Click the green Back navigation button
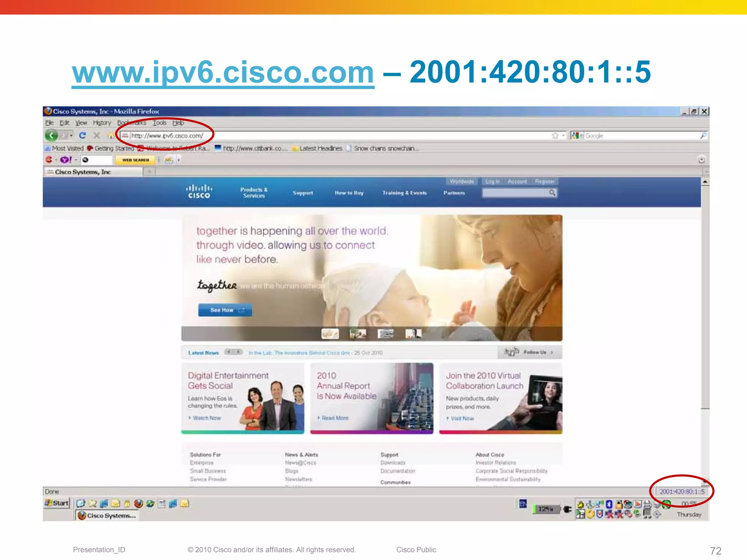This screenshot has width=747, height=560. point(52,136)
